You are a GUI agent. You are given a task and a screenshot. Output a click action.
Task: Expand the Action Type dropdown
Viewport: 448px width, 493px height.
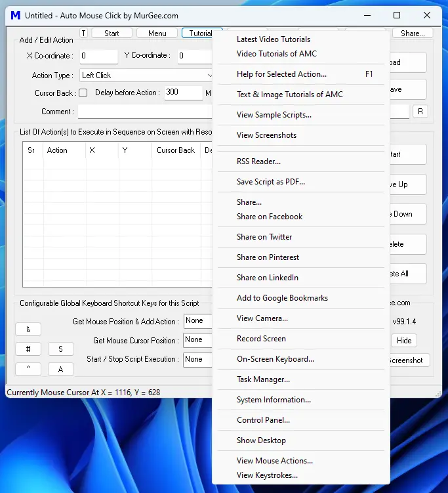point(146,75)
